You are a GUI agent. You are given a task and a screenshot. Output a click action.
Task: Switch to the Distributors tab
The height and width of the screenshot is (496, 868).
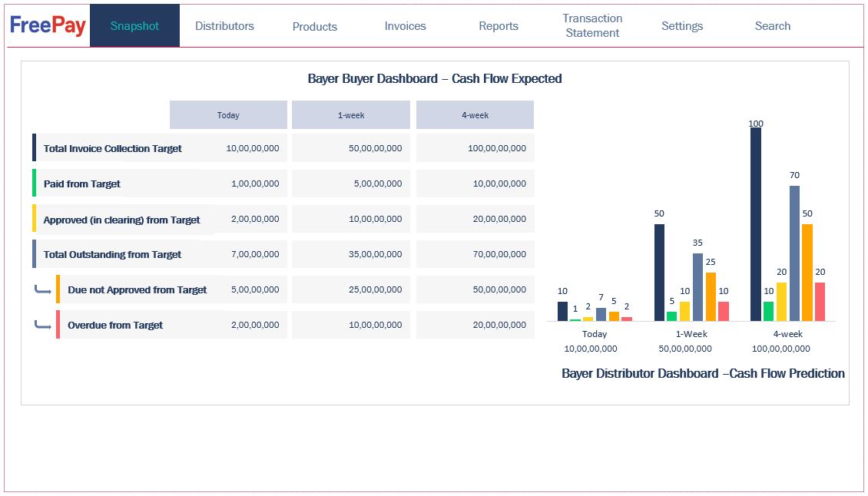[x=224, y=26]
